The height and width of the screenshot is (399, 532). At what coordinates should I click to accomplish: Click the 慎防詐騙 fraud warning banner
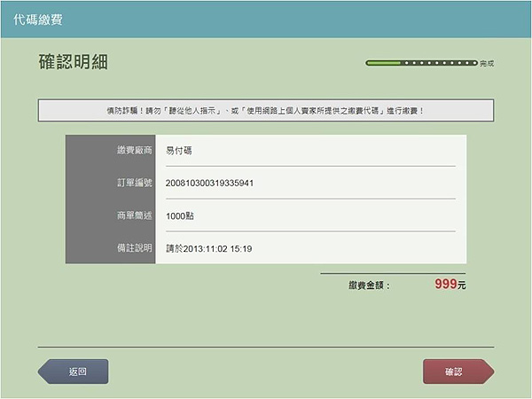(265, 111)
